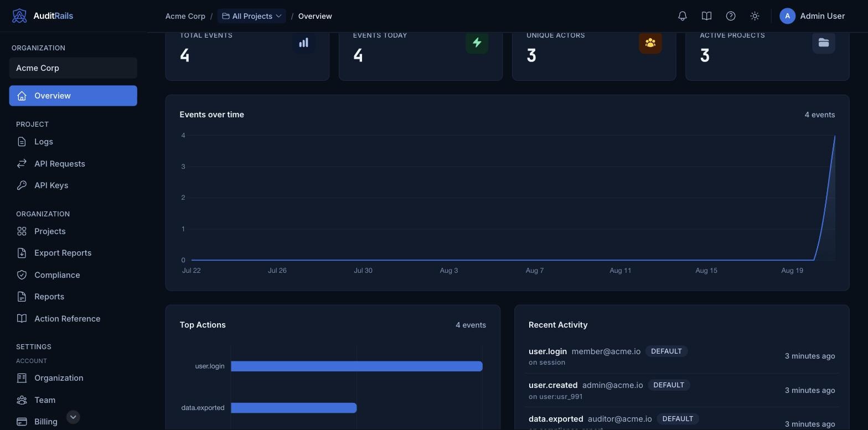Click the Top Actions heading
The width and height of the screenshot is (868, 430).
point(203,325)
